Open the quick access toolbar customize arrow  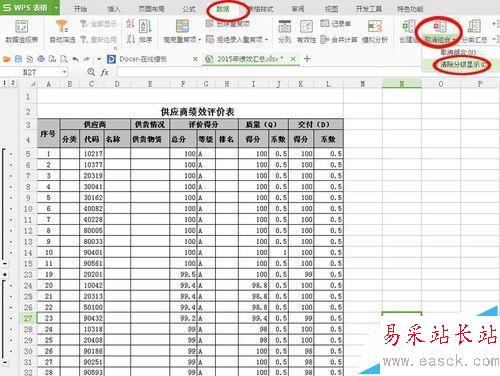pyautogui.click(x=99, y=59)
